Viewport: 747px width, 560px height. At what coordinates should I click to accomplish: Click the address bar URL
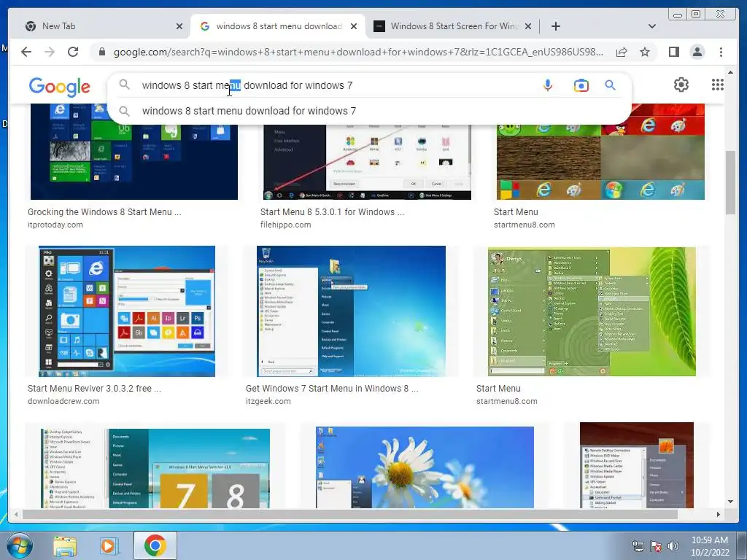358,52
